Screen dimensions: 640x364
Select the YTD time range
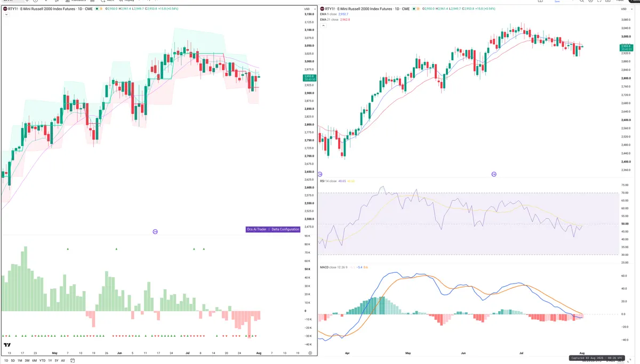point(42,360)
